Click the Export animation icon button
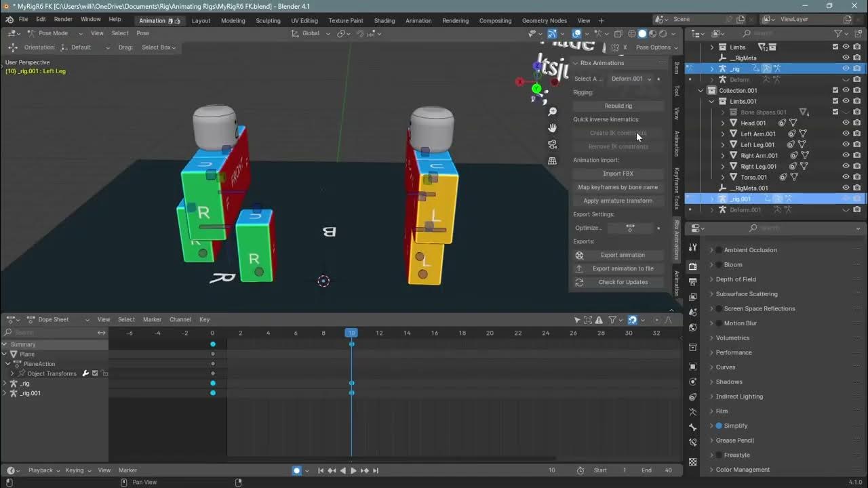This screenshot has width=868, height=488. tap(580, 256)
